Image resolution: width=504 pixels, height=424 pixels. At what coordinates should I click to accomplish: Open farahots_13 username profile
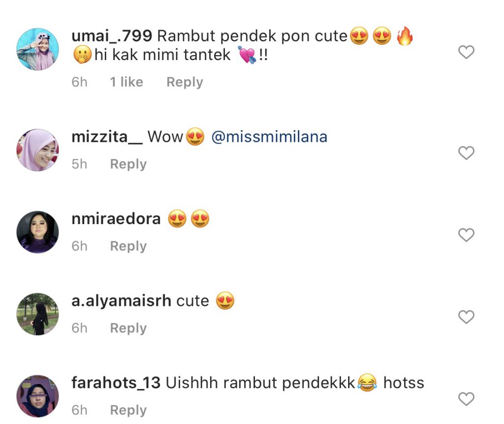coord(116,383)
